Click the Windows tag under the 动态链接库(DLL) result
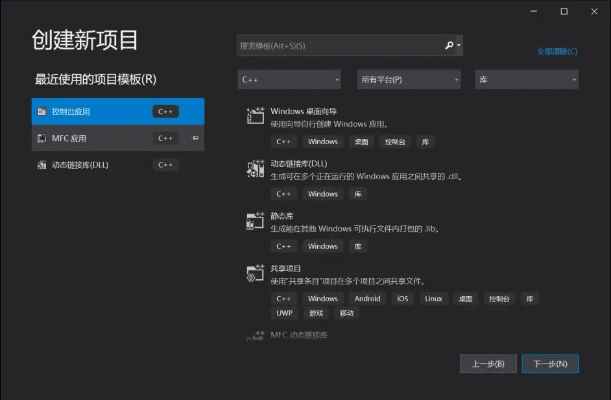The width and height of the screenshot is (611, 400). (x=323, y=194)
